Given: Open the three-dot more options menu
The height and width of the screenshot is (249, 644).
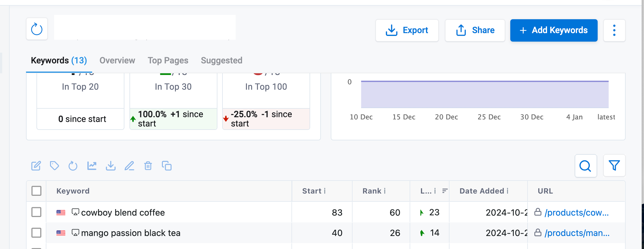Looking at the screenshot, I should coord(614,30).
